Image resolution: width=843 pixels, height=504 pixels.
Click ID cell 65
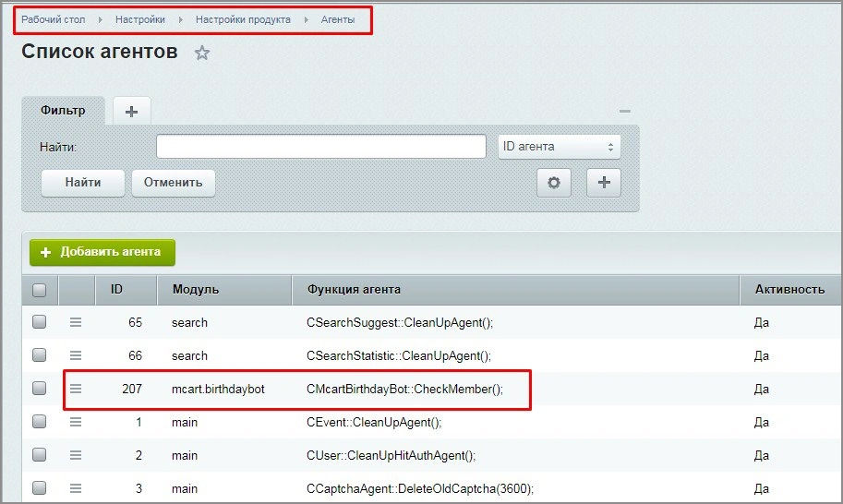pyautogui.click(x=135, y=322)
